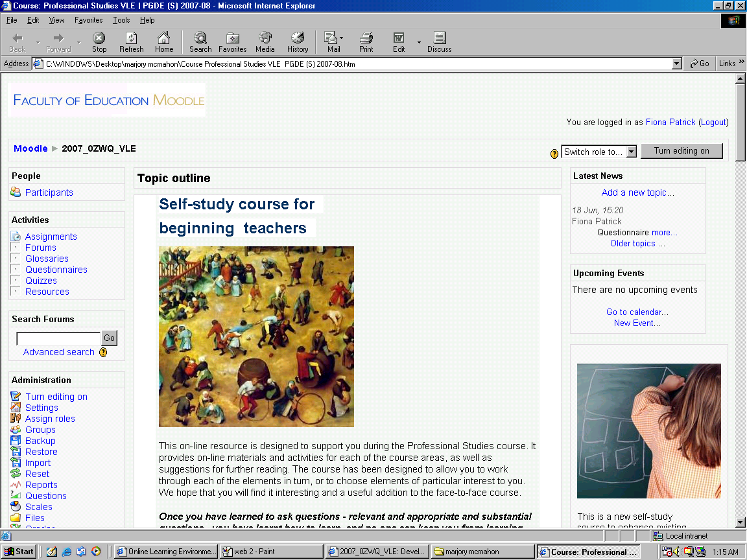Viewport: 747px width, 560px height.
Task: Click the Go to calendar link
Action: (637, 312)
